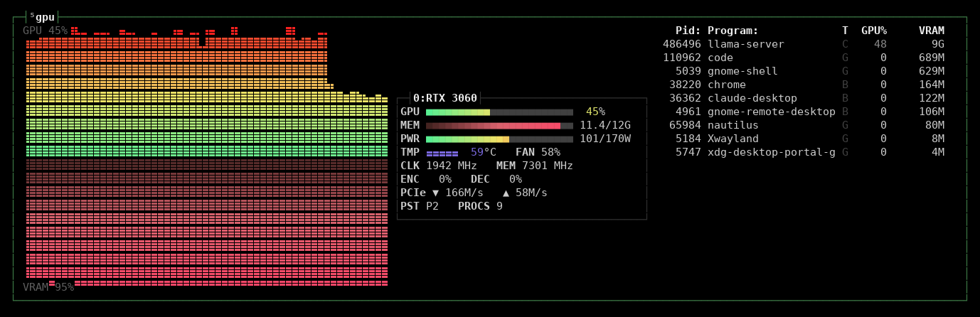
Task: Click the TMP mini temperature graph
Action: 442,153
